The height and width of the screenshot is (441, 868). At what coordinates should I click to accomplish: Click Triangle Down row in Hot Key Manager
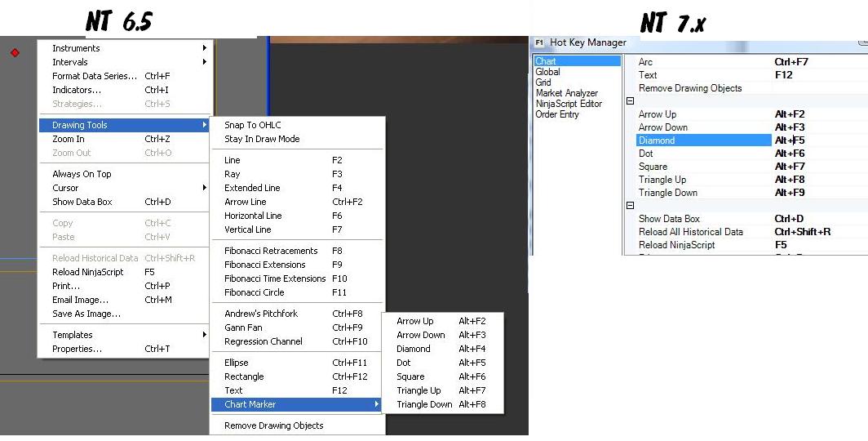(x=752, y=193)
